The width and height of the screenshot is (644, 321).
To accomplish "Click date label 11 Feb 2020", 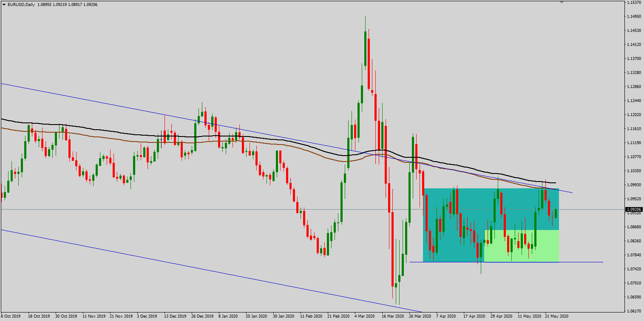I will (311, 317).
